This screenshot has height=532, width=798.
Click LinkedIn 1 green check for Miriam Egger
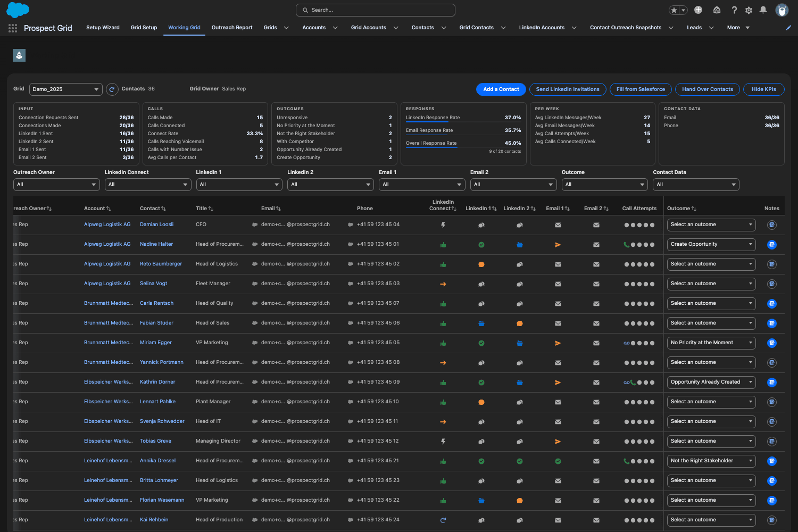point(481,343)
